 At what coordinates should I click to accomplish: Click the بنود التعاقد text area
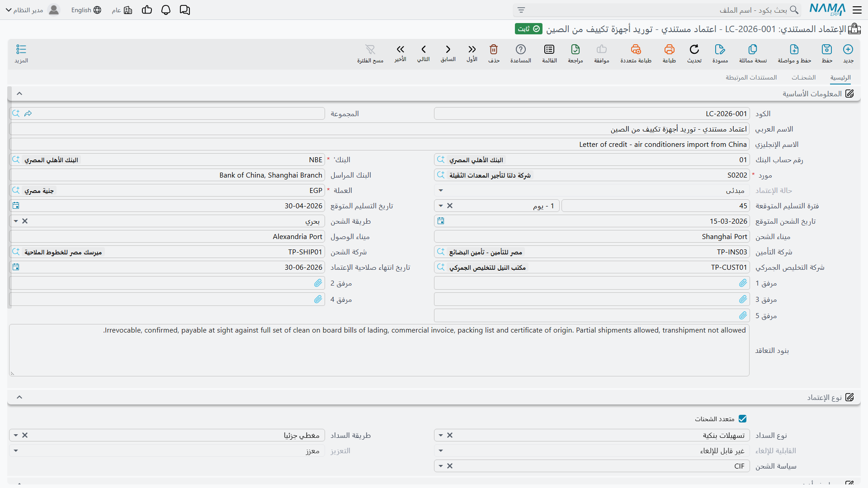[379, 350]
